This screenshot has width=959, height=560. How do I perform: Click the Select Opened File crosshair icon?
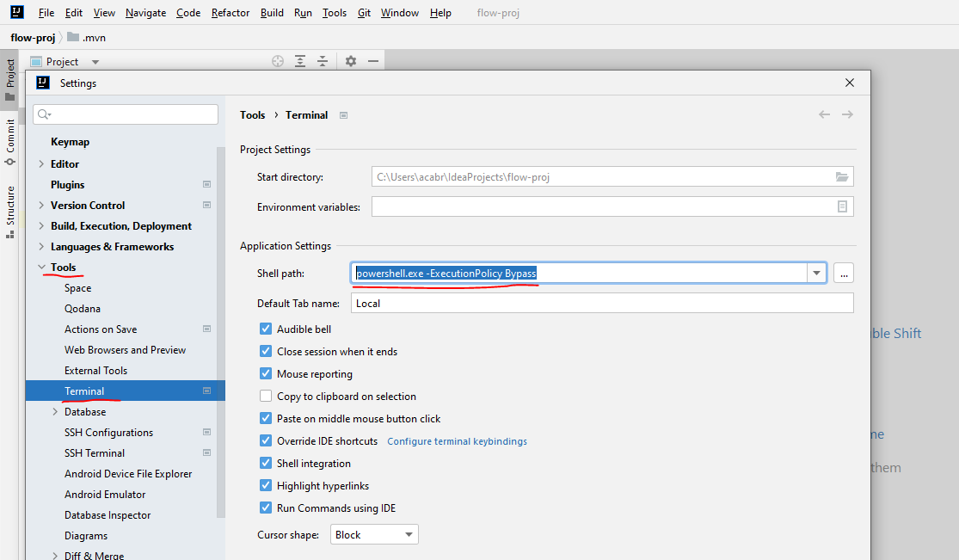coord(277,61)
